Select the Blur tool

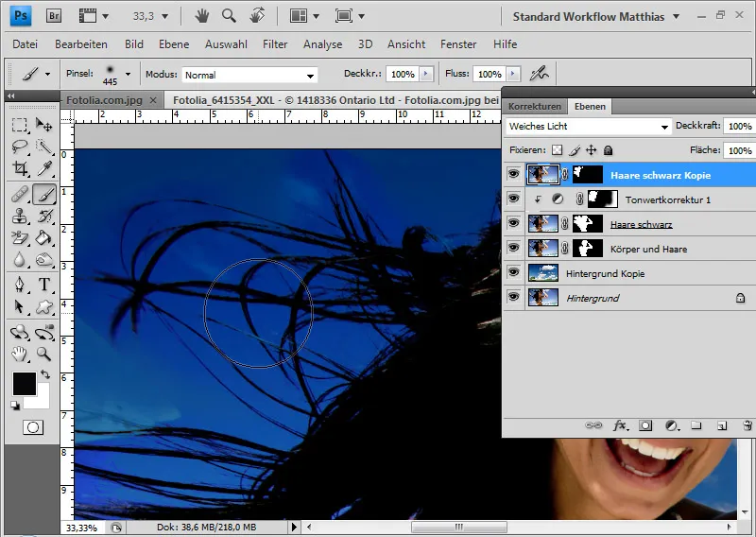pos(19,260)
